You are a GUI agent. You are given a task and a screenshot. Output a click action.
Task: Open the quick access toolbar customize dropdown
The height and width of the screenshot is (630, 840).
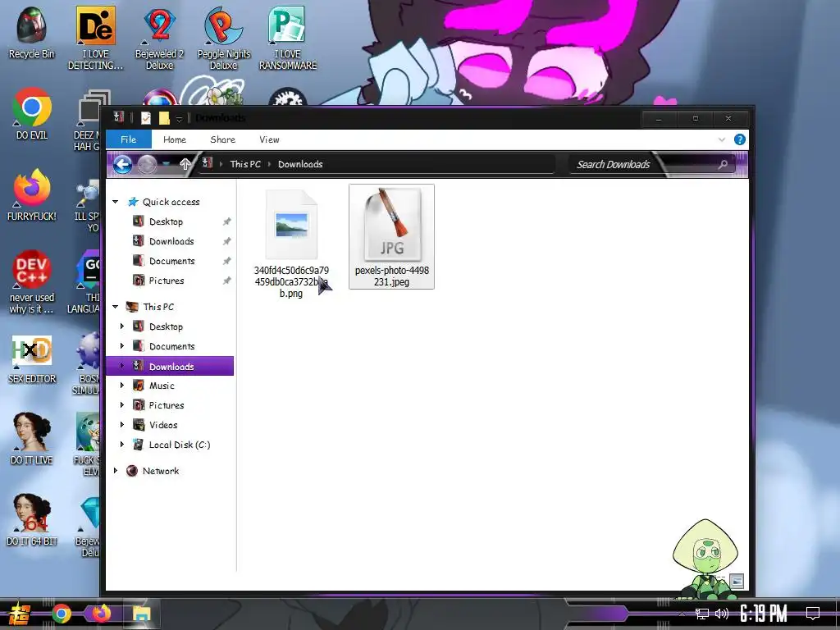tap(180, 118)
